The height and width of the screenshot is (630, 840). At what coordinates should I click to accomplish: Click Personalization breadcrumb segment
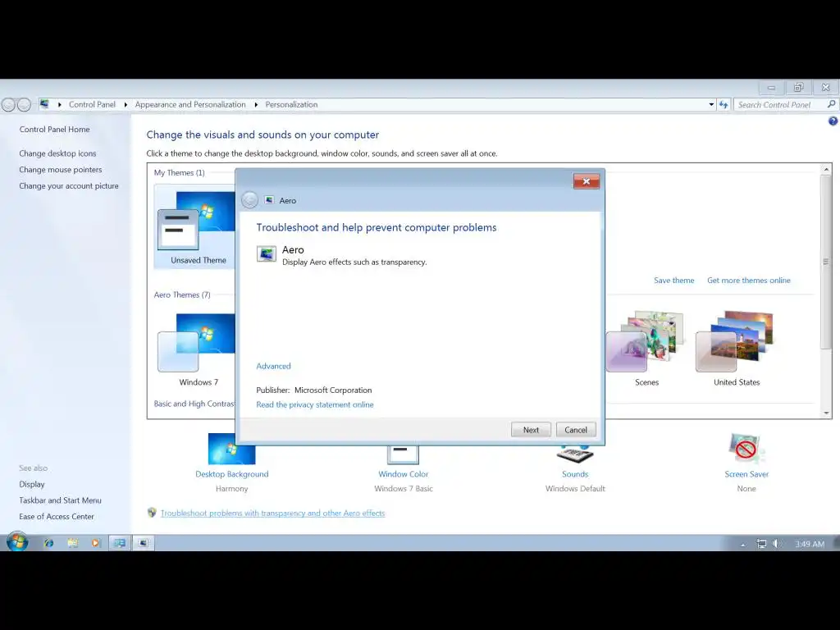coord(291,104)
